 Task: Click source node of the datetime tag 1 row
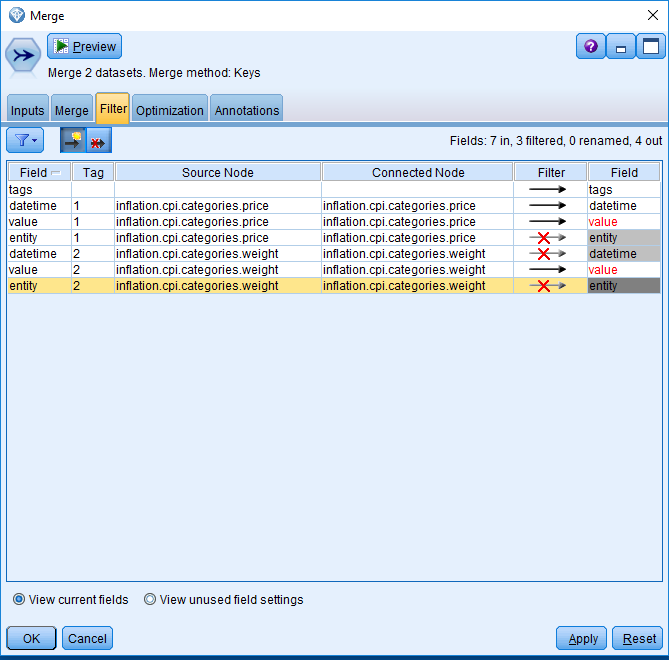point(218,206)
